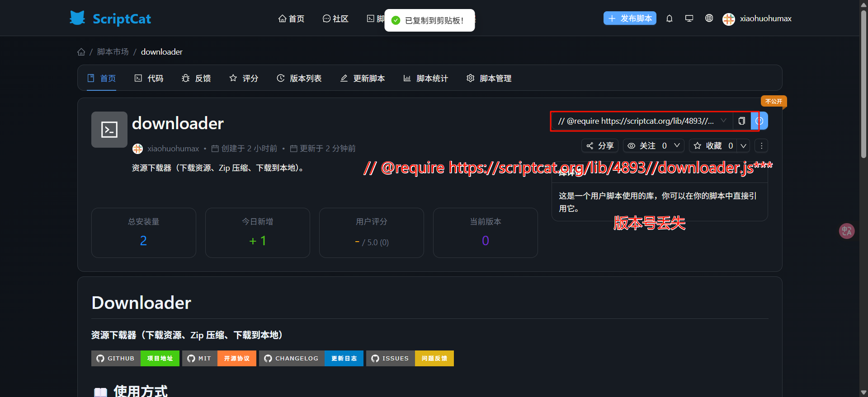Screen dimensions: 868x397
Task: Switch to the 代码 tab
Action: click(149, 79)
